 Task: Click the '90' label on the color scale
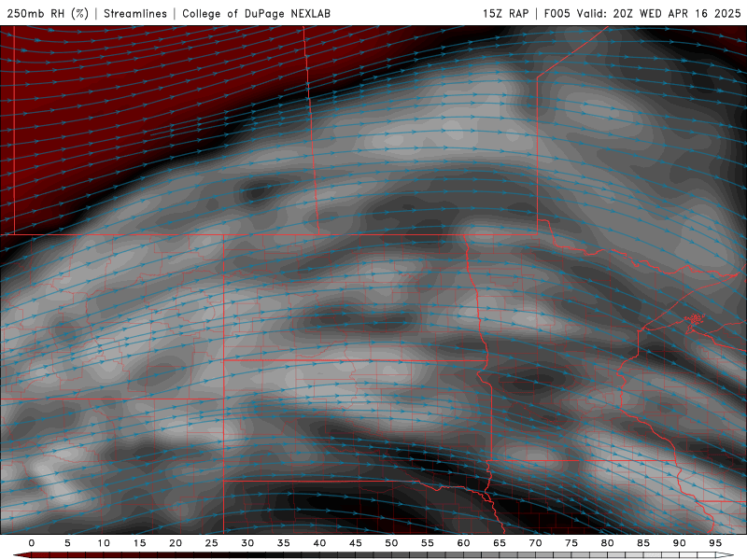coord(680,543)
